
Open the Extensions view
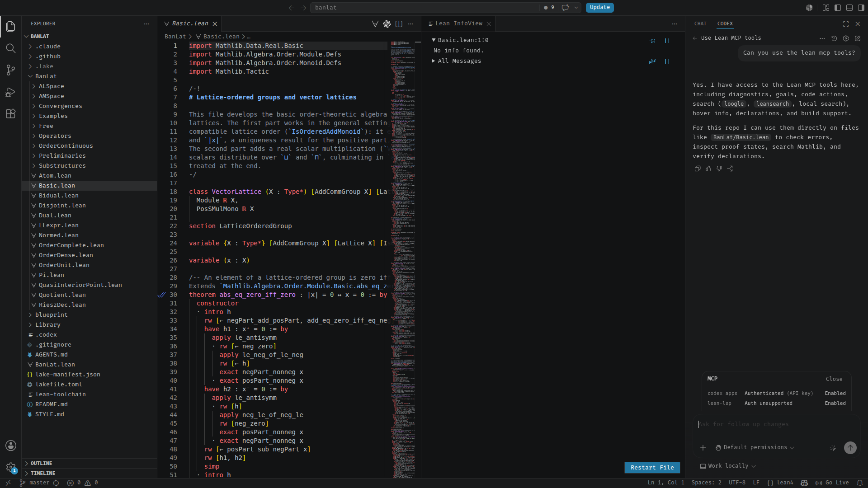[11, 114]
